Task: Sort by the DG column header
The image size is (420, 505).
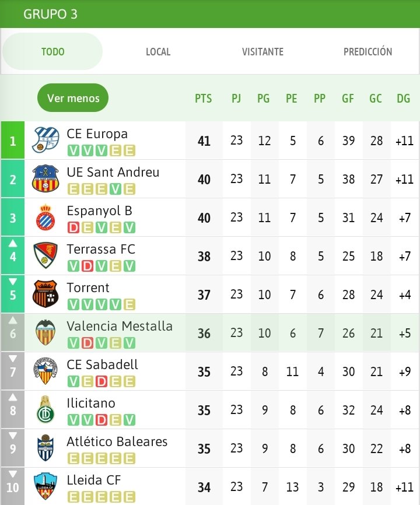Action: coord(404,98)
